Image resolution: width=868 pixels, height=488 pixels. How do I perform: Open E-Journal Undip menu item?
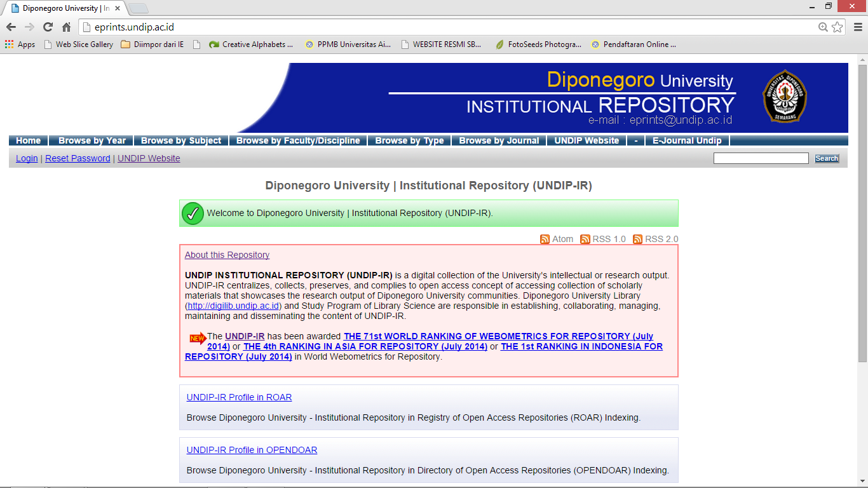(687, 140)
